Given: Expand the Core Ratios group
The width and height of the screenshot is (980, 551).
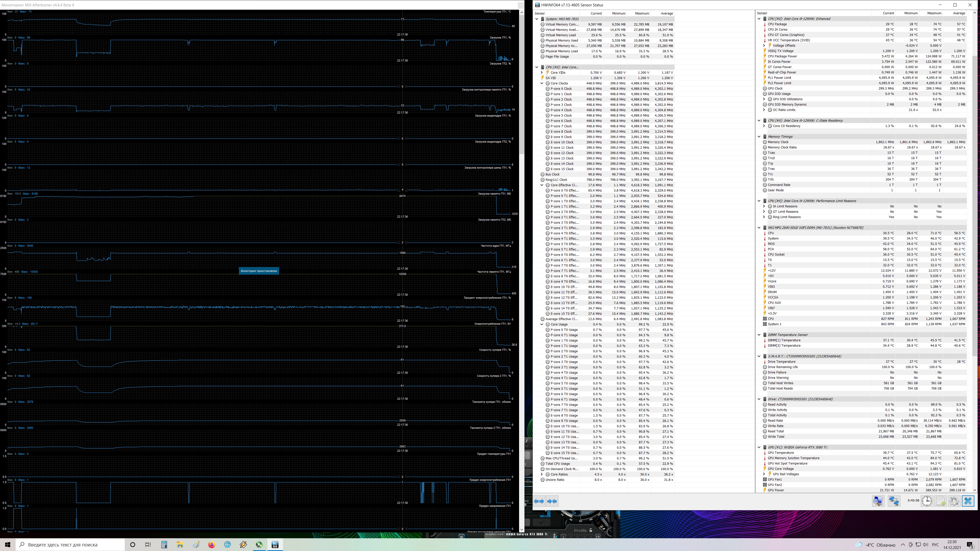Looking at the screenshot, I should [542, 474].
